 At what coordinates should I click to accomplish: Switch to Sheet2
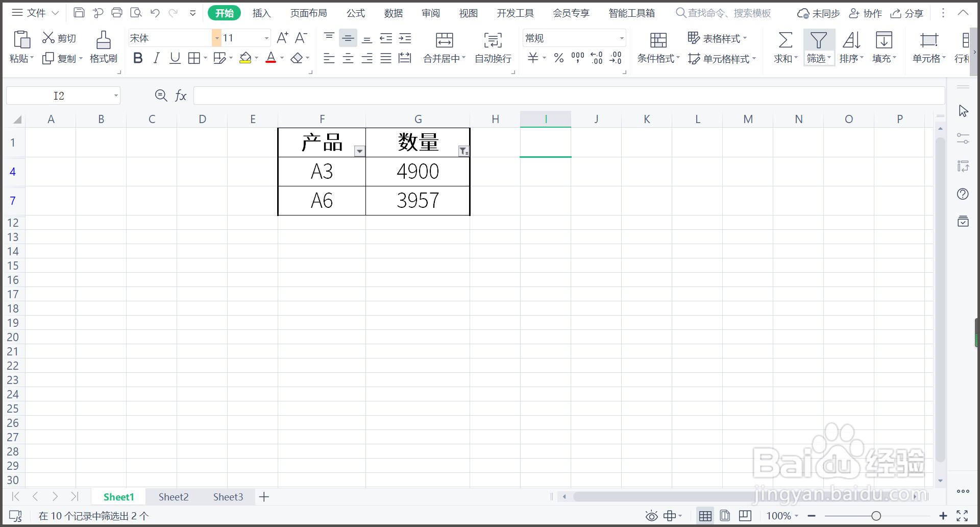(x=174, y=496)
